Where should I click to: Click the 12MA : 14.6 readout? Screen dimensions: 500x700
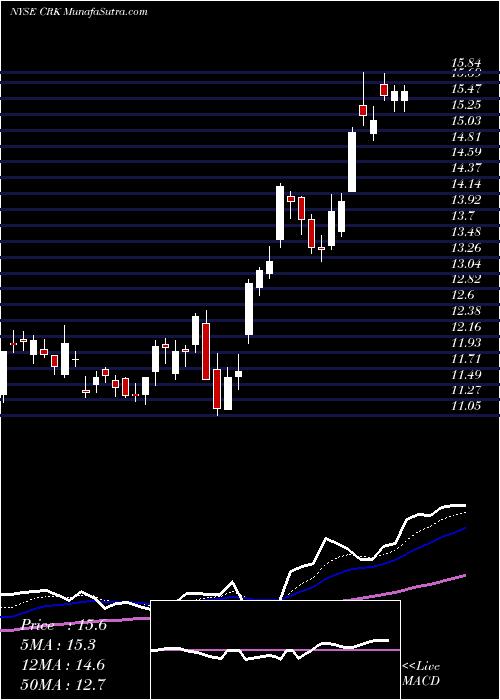(x=63, y=665)
